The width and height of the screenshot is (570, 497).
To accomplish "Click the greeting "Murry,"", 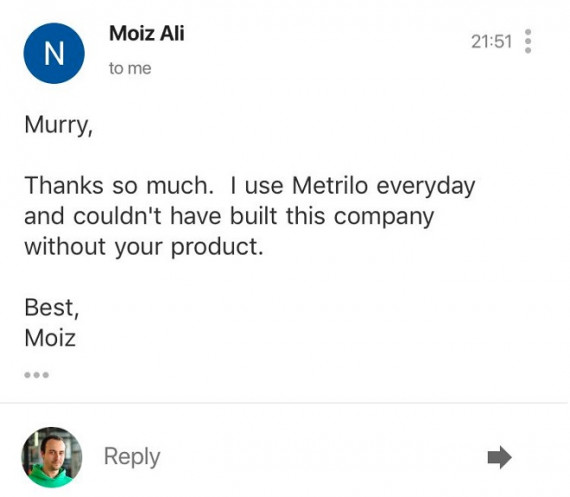I will click(59, 126).
